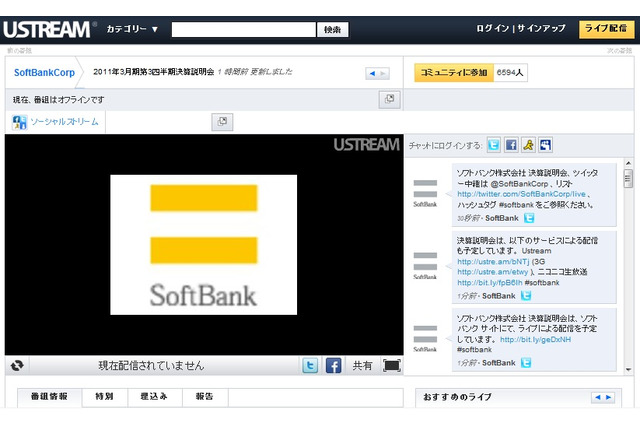Log in to chat with MySpace icon
The image size is (640, 426).
(x=545, y=145)
